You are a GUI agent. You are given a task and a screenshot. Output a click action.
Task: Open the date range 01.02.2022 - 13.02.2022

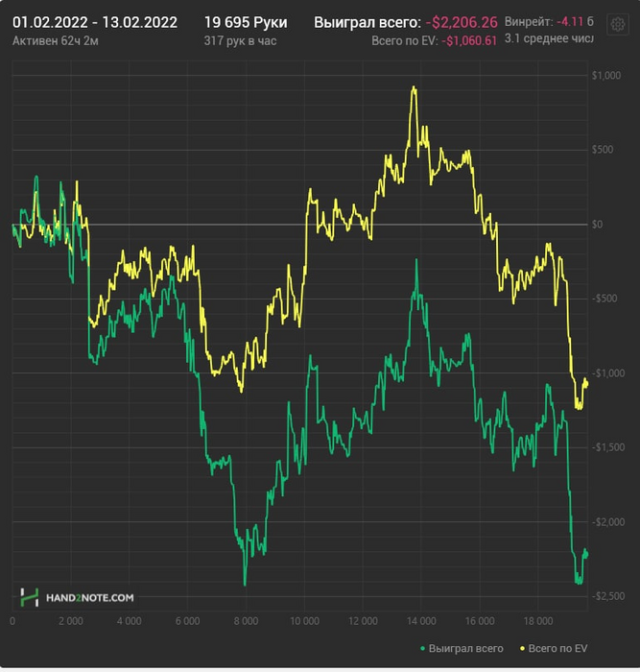tap(95, 22)
